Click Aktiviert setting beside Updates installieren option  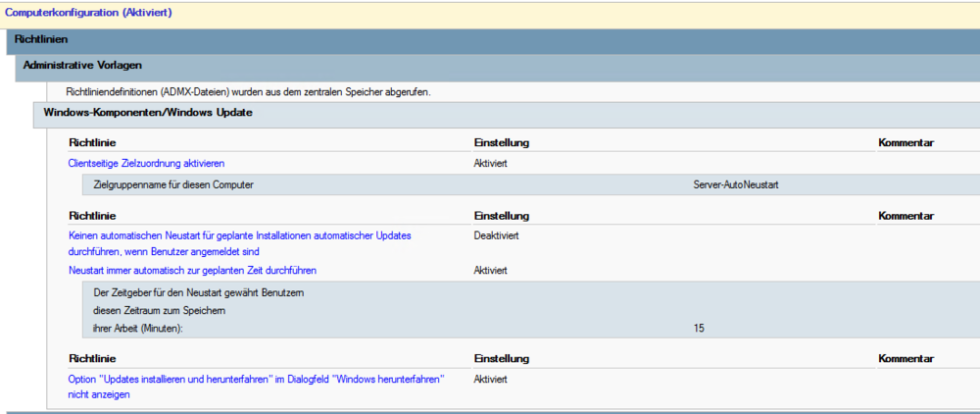pos(490,379)
